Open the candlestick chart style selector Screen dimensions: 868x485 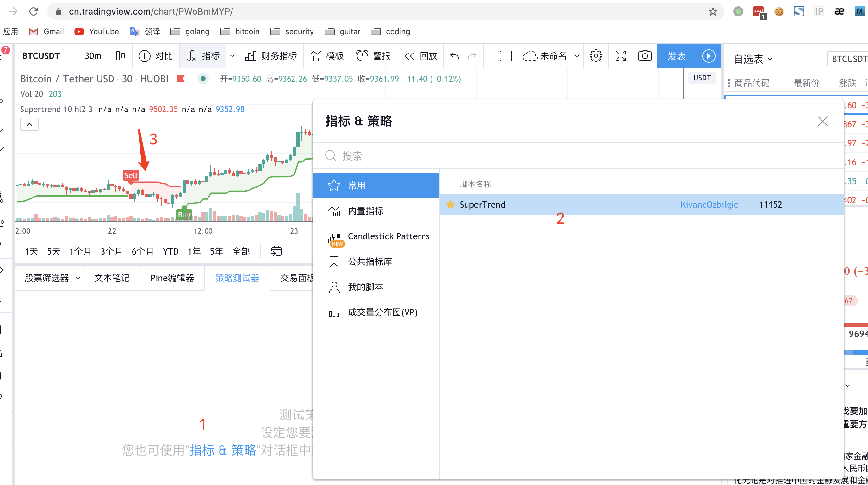[120, 56]
